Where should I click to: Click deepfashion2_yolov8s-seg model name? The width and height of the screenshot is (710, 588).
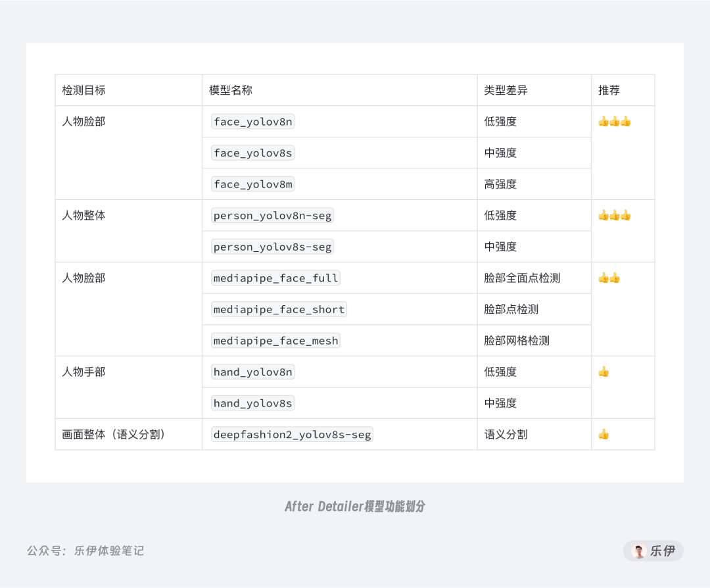click(292, 434)
